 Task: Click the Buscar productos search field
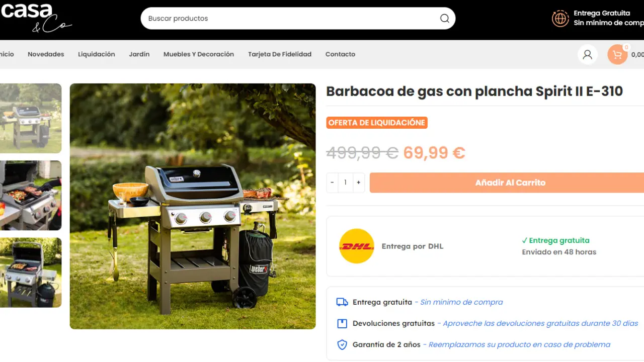click(298, 19)
